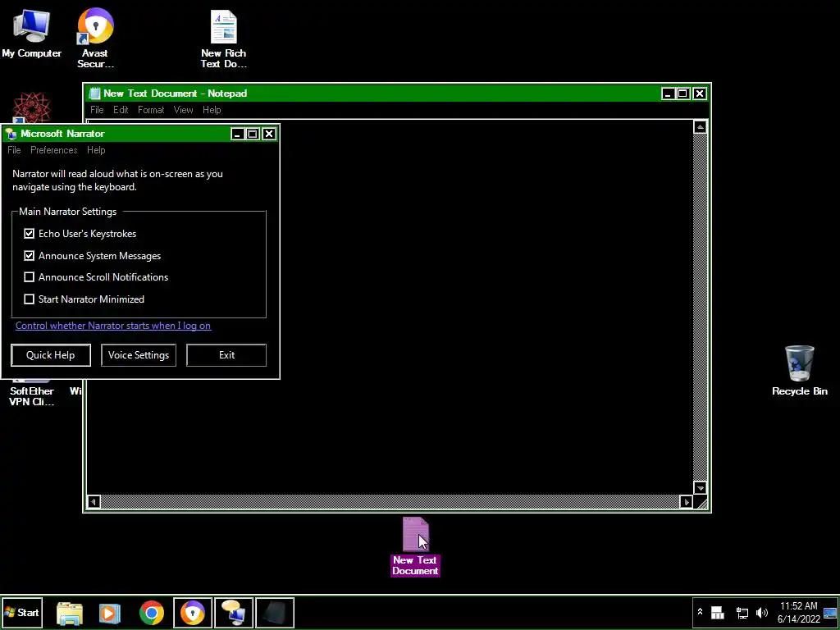
Task: Enable Announce Scroll Notifications checkbox
Action: coord(29,277)
